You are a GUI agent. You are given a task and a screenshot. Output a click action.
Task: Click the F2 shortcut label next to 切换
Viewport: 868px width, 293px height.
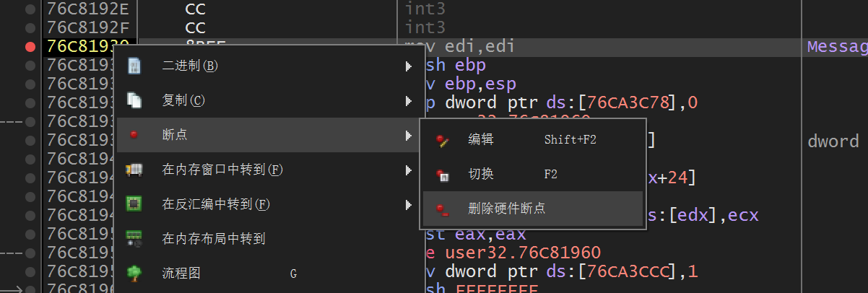pos(550,175)
